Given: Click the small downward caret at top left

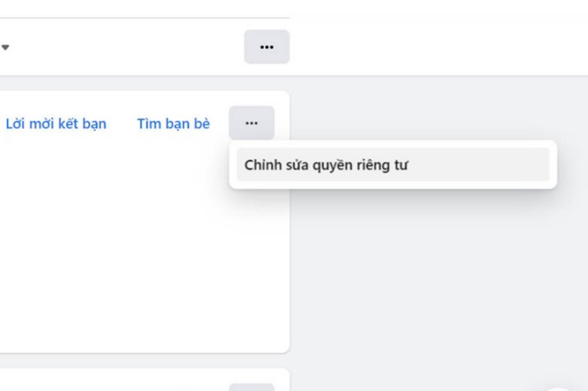Looking at the screenshot, I should (5, 48).
